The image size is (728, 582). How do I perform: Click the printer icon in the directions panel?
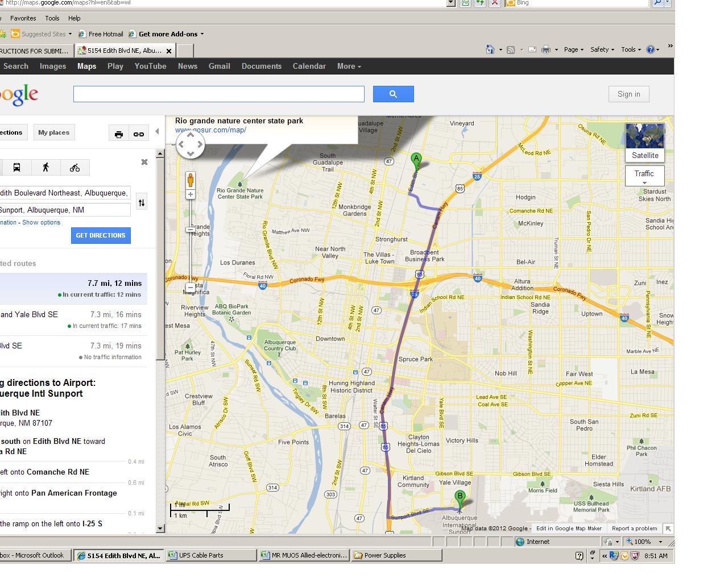point(119,134)
